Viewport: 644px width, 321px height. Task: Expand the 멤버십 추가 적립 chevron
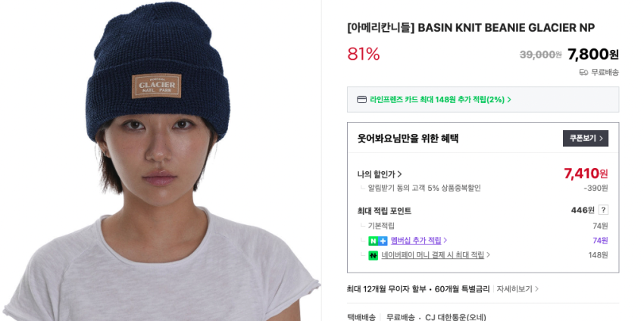pyautogui.click(x=445, y=241)
